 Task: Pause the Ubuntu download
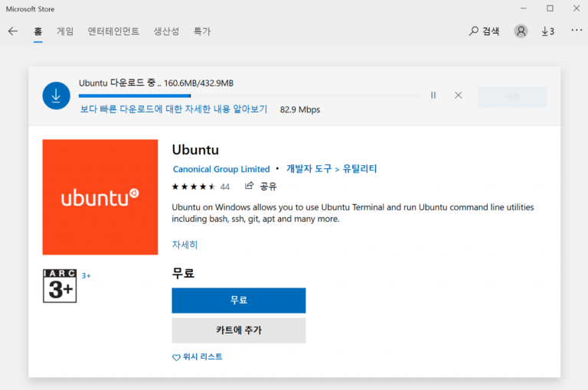pos(433,95)
